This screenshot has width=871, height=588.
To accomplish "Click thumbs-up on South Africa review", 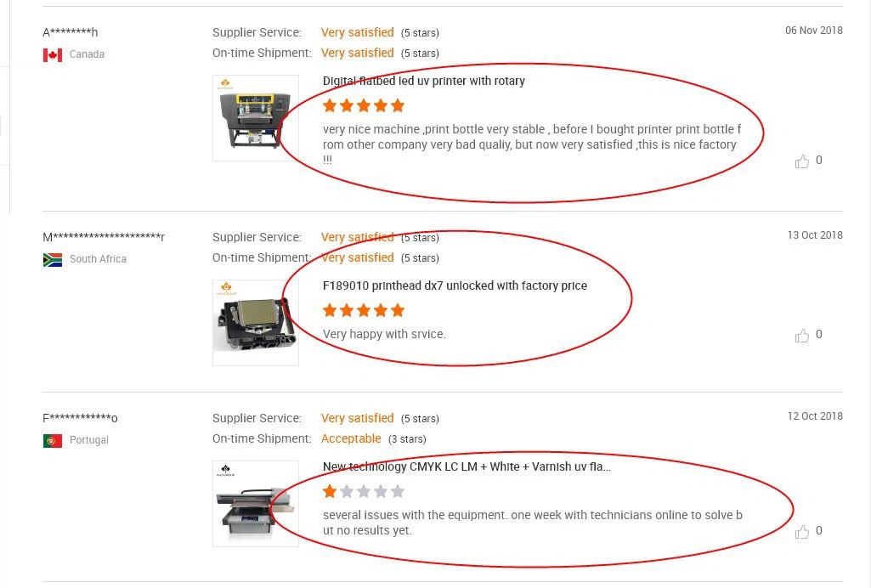I will pos(801,336).
